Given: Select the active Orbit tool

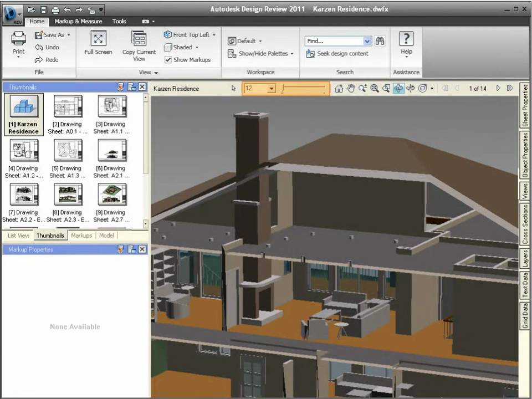Looking at the screenshot, I should pos(398,89).
